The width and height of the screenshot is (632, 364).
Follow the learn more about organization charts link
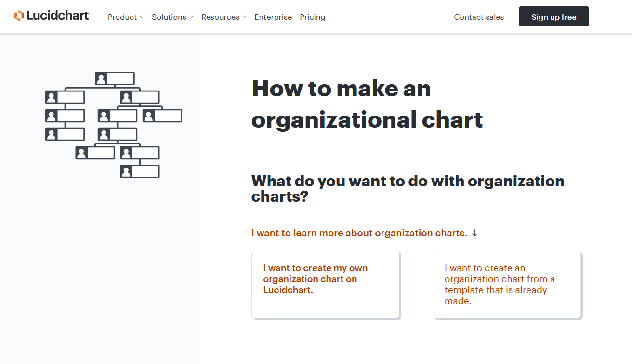click(x=359, y=233)
